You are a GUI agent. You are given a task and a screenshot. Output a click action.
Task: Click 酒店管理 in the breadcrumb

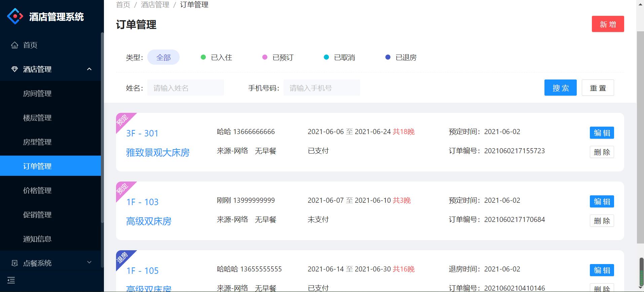tap(155, 5)
